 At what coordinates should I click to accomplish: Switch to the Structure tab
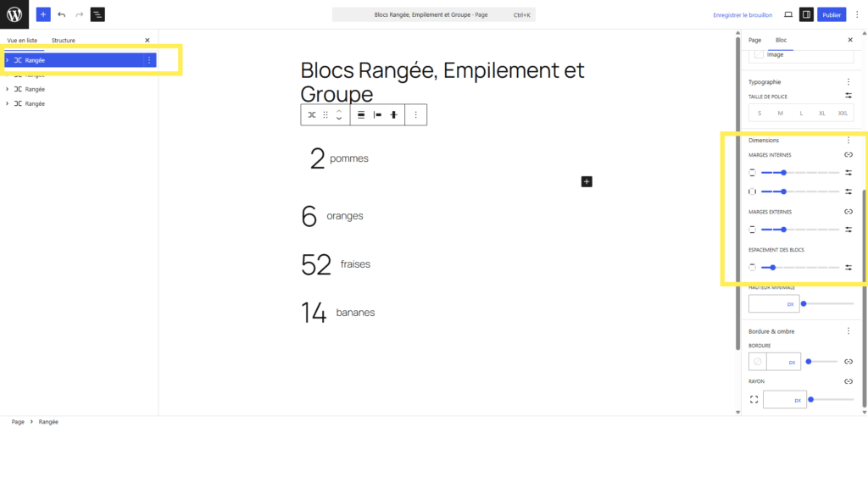(x=63, y=41)
